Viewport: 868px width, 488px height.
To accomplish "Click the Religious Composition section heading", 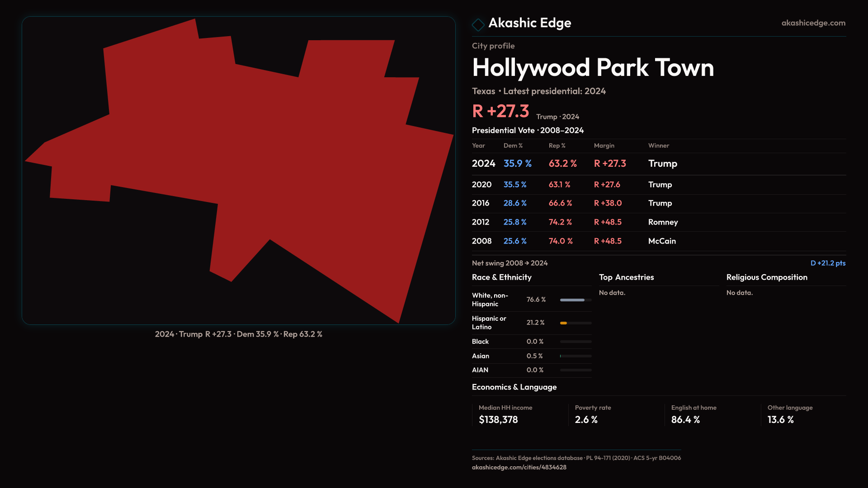I will coord(766,277).
